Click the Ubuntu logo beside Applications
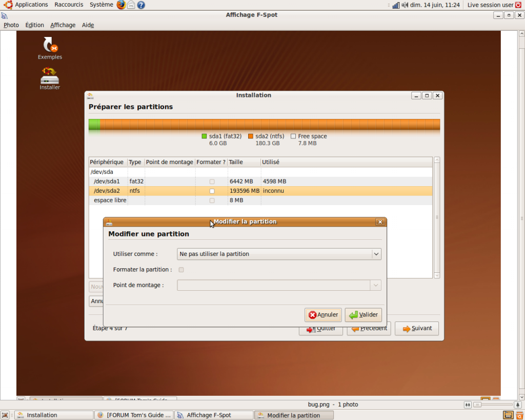 8,5
